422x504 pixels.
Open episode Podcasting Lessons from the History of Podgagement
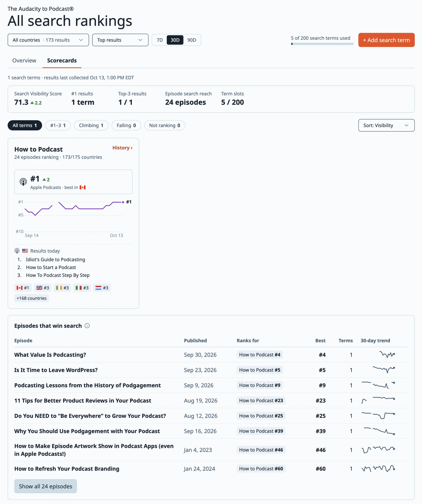pyautogui.click(x=87, y=385)
